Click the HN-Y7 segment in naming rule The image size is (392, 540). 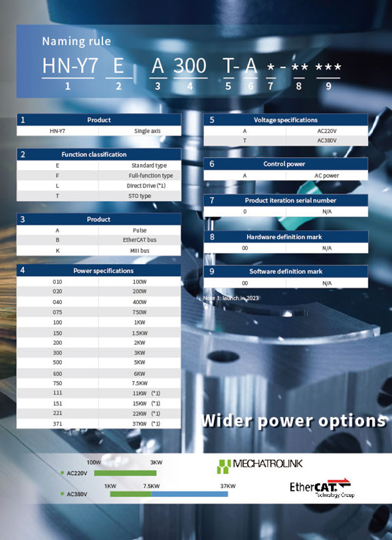click(70, 66)
